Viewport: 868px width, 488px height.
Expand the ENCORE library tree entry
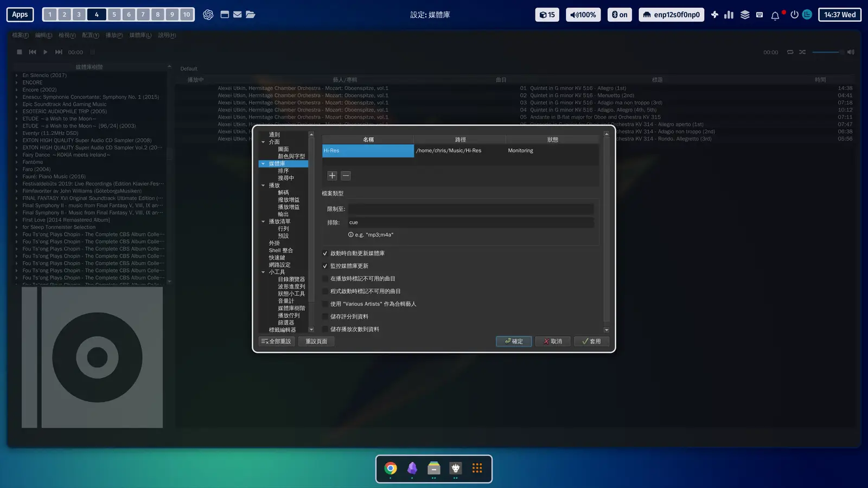coord(17,82)
